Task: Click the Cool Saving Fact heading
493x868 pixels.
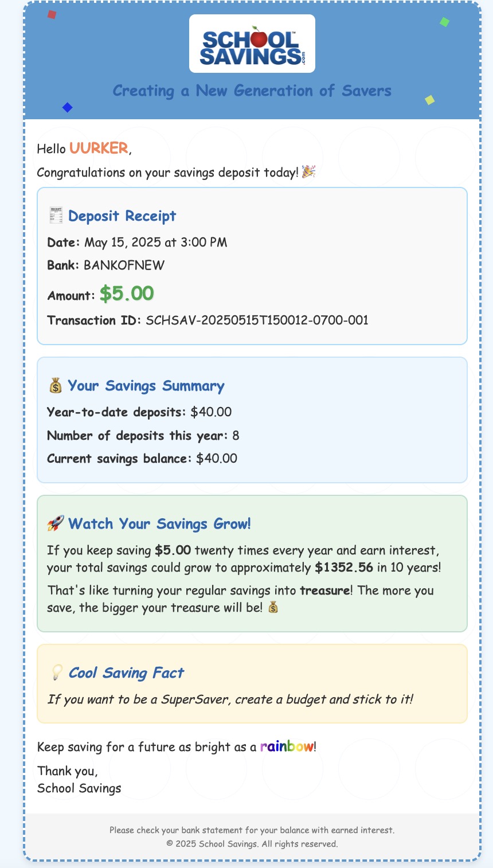Action: [126, 672]
